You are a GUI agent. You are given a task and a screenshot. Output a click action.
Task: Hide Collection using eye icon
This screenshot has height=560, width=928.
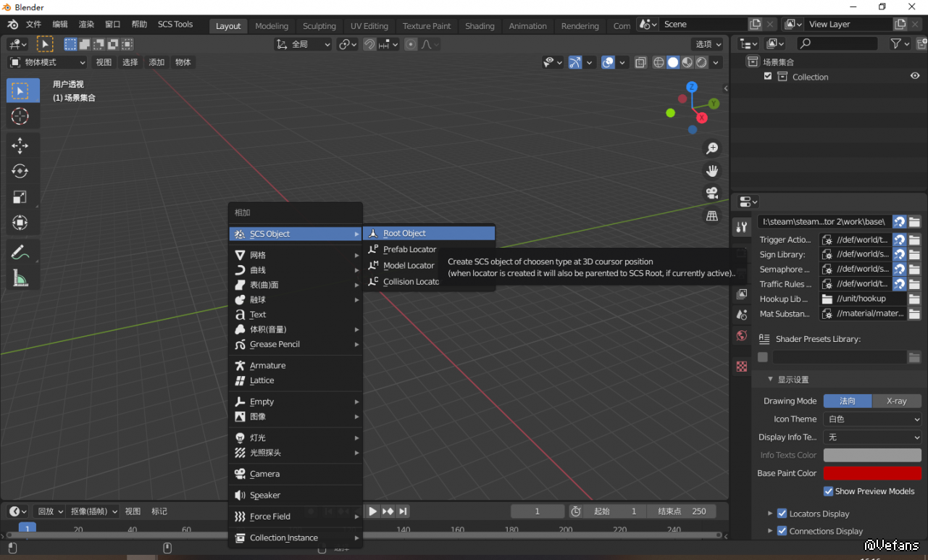tap(915, 76)
